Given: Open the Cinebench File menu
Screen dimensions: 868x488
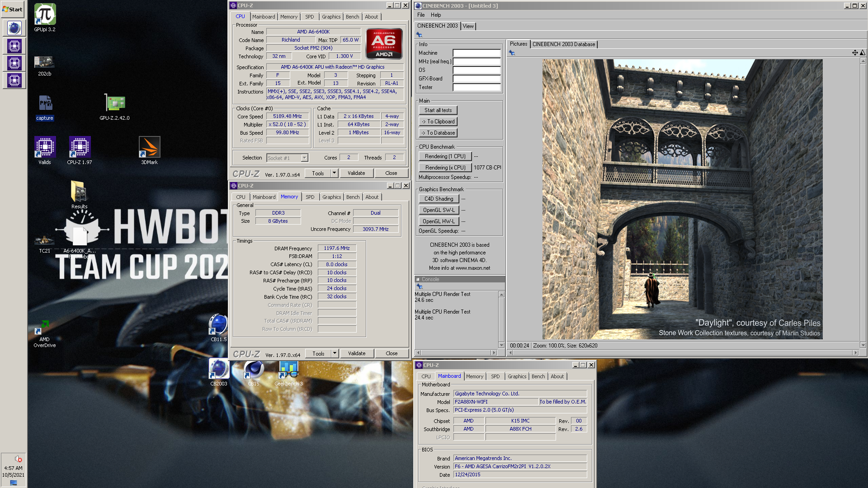Looking at the screenshot, I should pyautogui.click(x=421, y=15).
